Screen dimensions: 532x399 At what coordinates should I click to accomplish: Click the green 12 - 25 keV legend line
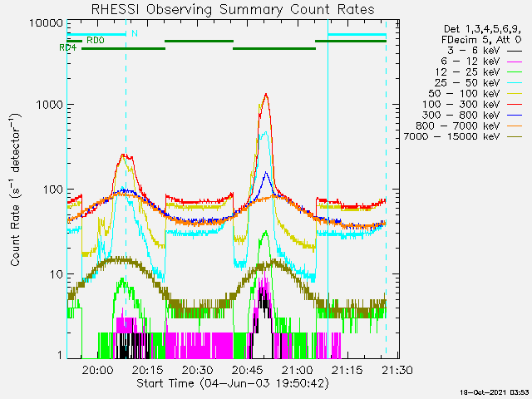[515, 72]
